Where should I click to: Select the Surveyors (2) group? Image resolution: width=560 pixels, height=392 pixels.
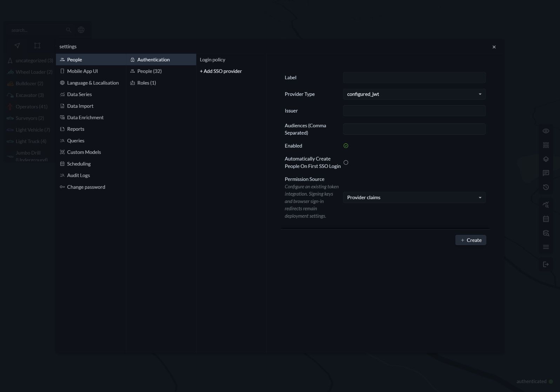tap(31, 118)
